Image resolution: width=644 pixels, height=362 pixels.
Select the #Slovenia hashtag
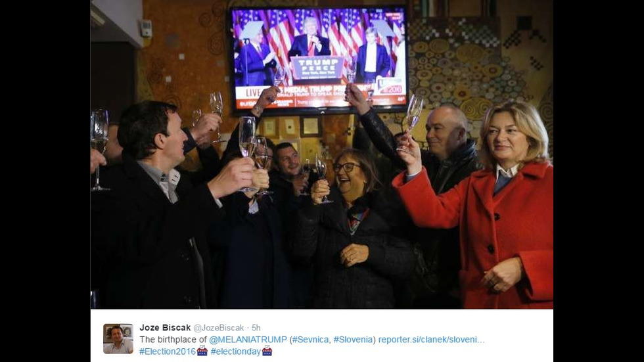(x=354, y=340)
